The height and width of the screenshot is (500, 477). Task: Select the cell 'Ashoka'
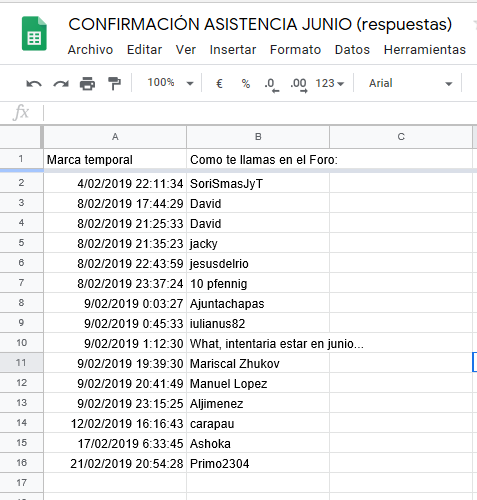click(x=258, y=443)
